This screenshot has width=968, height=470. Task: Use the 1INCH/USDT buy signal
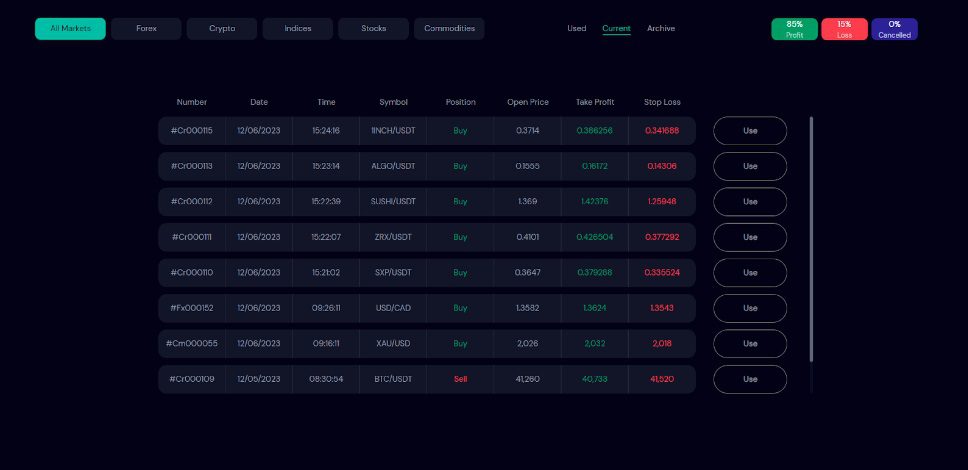750,131
